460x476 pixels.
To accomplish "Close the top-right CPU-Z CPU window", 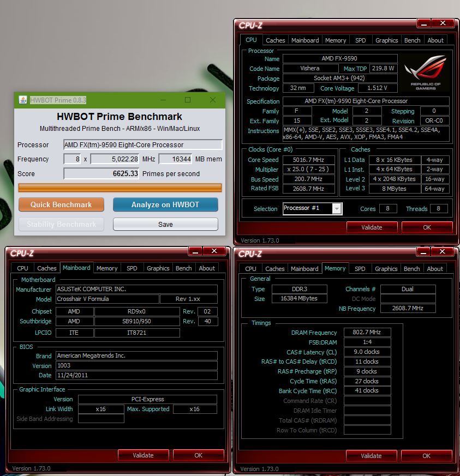I will [443, 23].
